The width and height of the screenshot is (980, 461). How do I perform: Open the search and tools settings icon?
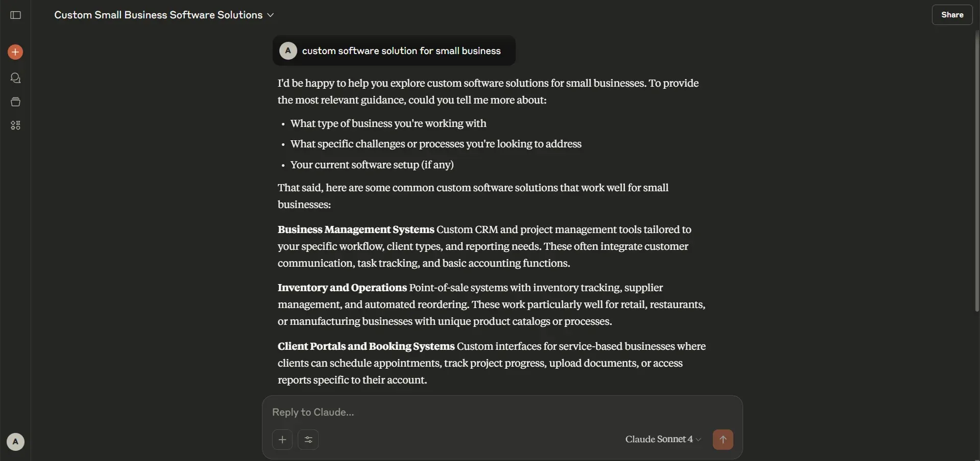308,440
